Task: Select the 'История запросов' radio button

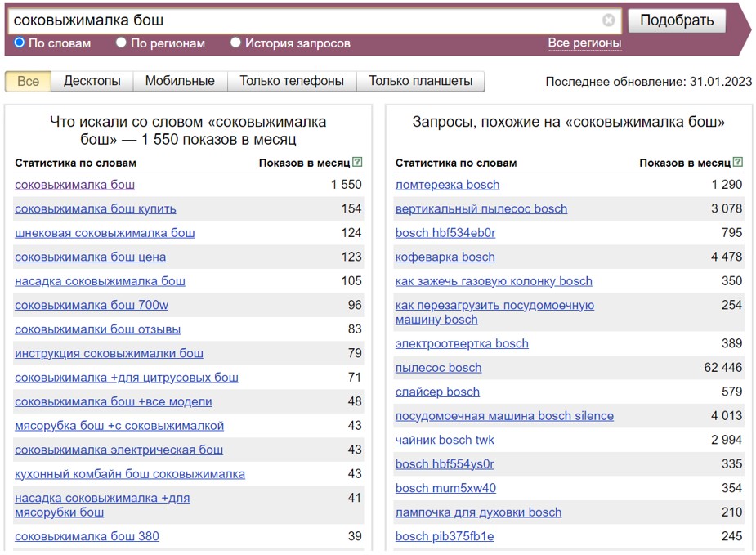Action: [x=235, y=43]
